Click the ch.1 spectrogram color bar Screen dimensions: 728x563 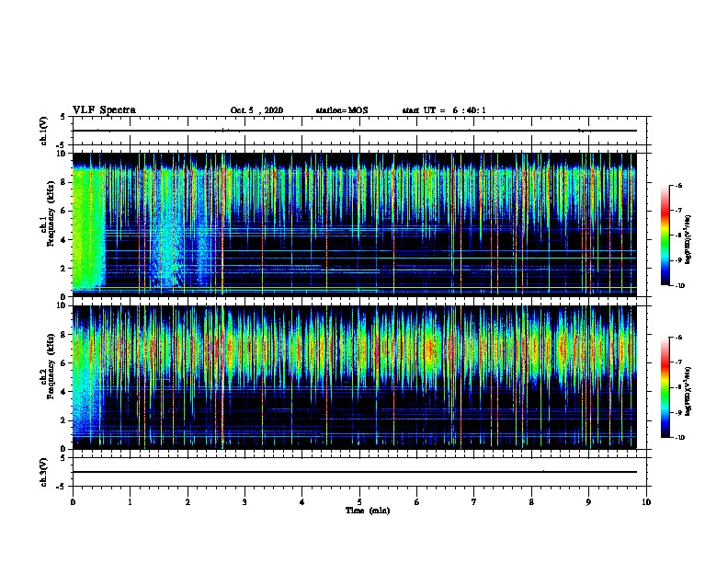tap(665, 236)
